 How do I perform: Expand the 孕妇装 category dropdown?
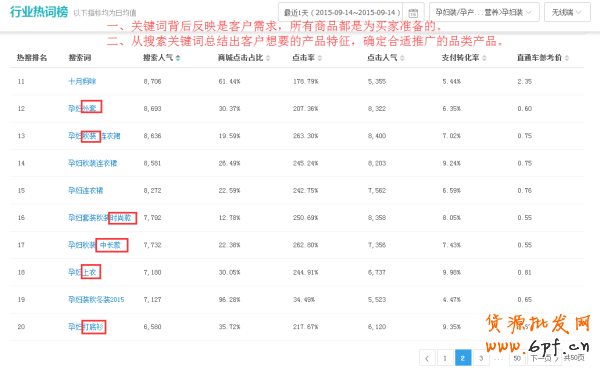pyautogui.click(x=484, y=12)
